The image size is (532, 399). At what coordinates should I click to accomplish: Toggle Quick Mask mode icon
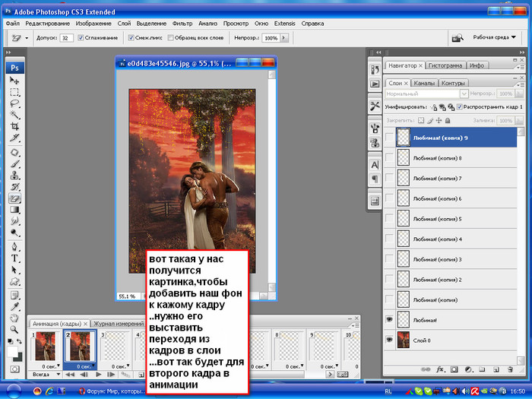(x=14, y=369)
